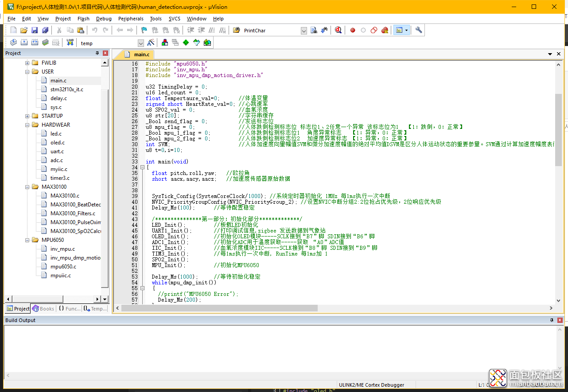
Task: Click the Unindent selected lines icon
Action: (202, 30)
